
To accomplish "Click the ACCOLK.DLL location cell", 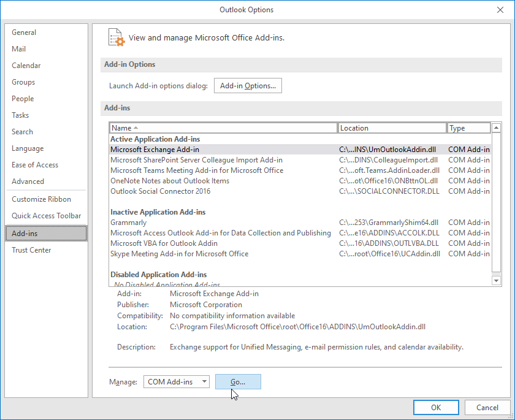I will [389, 233].
